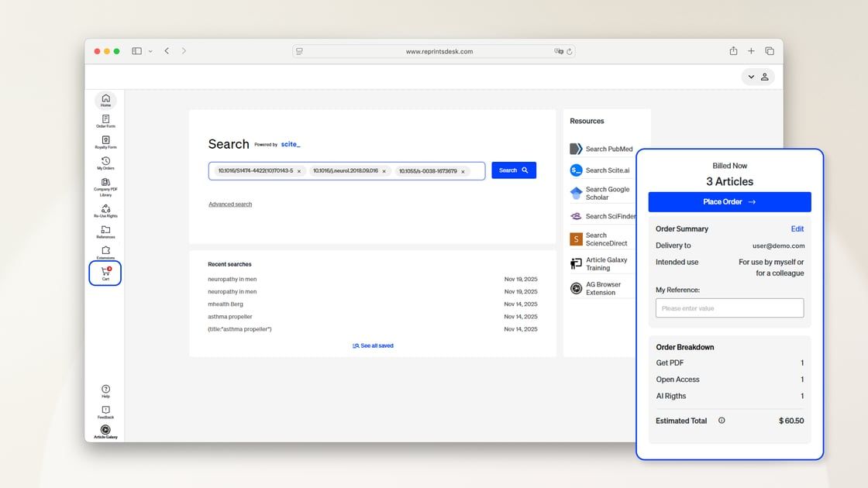Select recent search 'mhealth Berg'
Screen dimensions: 868x488
[226, 304]
